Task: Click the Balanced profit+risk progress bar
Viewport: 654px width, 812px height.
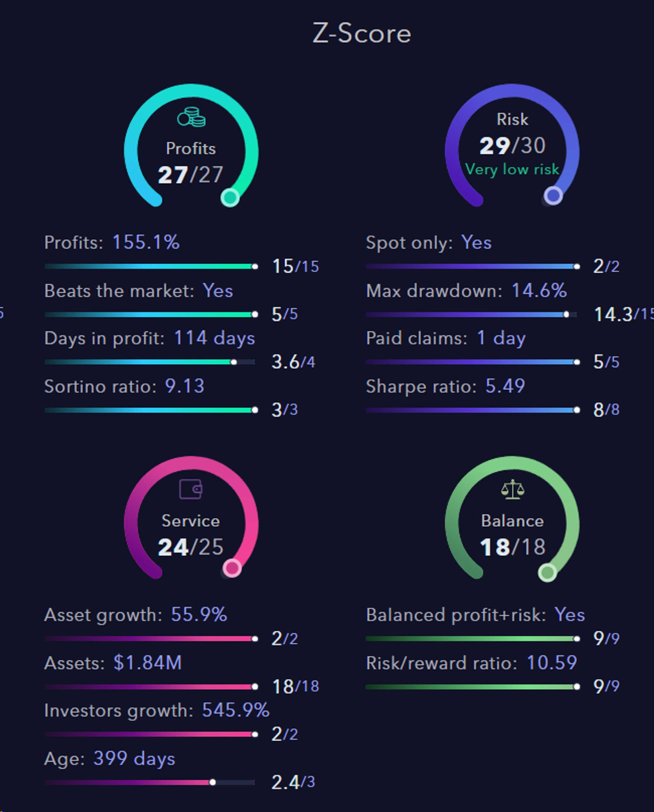Action: coord(471,639)
